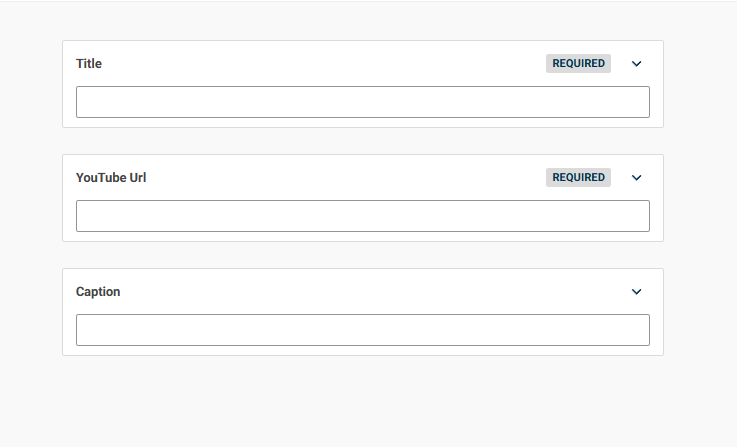Click the YouTube Url card header area

pyautogui.click(x=363, y=178)
